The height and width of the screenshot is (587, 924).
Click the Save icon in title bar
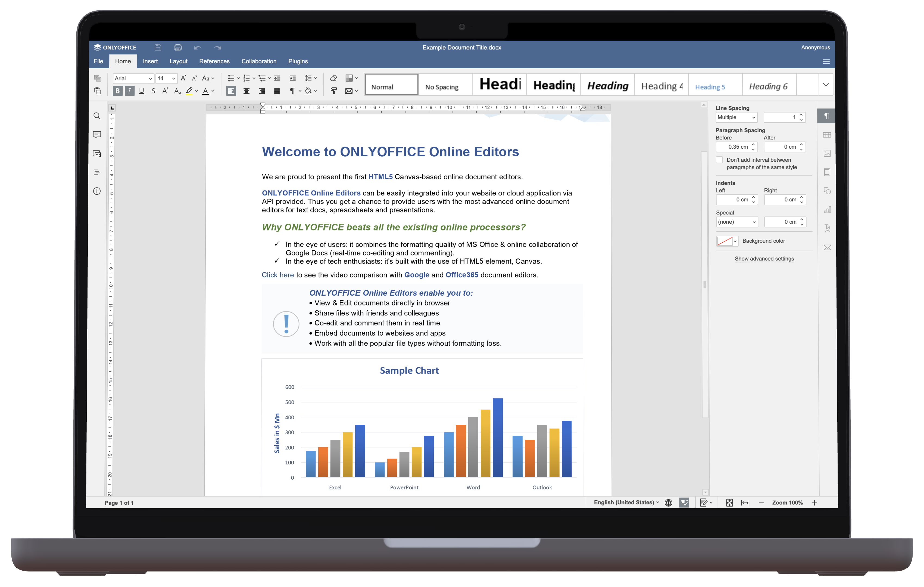[x=158, y=47]
